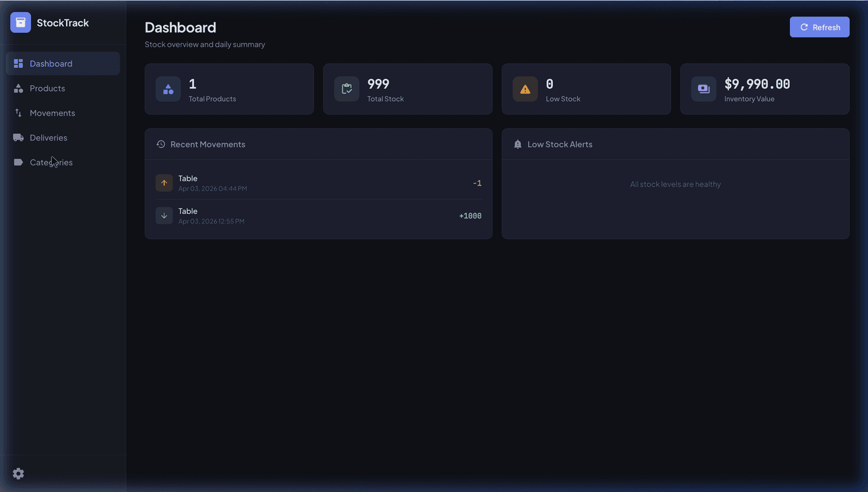The width and height of the screenshot is (868, 492).
Task: Click the Categories tag icon
Action: pos(18,162)
